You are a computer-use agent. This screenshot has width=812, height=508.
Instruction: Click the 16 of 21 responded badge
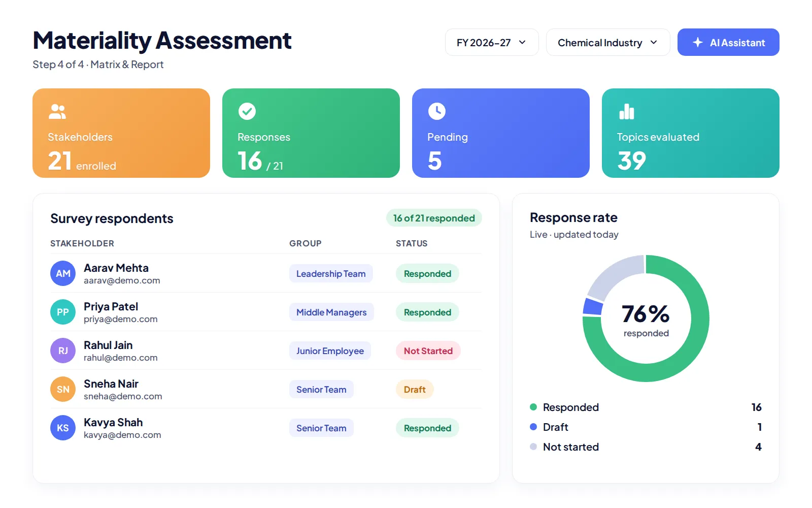pos(434,218)
